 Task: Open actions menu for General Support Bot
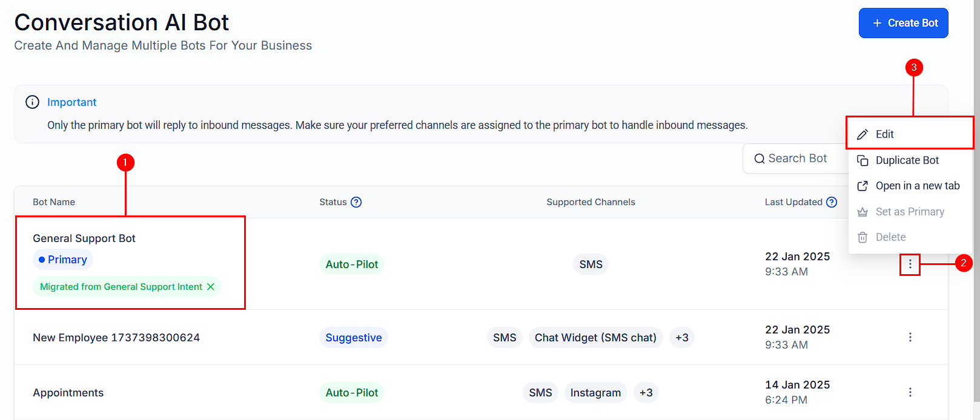pyautogui.click(x=910, y=264)
